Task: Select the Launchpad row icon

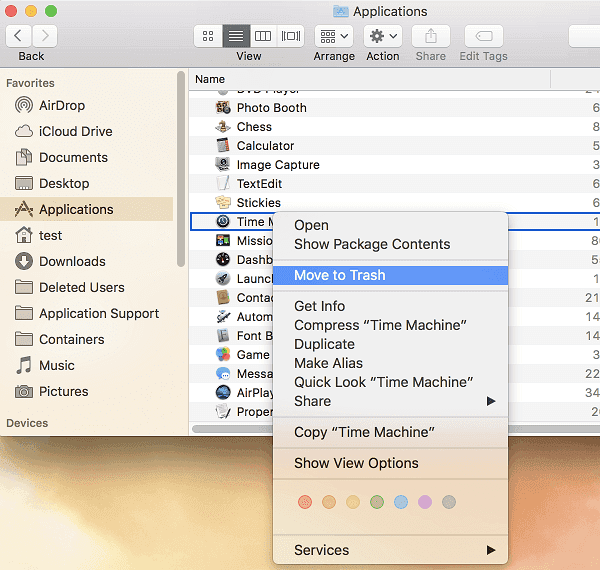Action: 223,278
